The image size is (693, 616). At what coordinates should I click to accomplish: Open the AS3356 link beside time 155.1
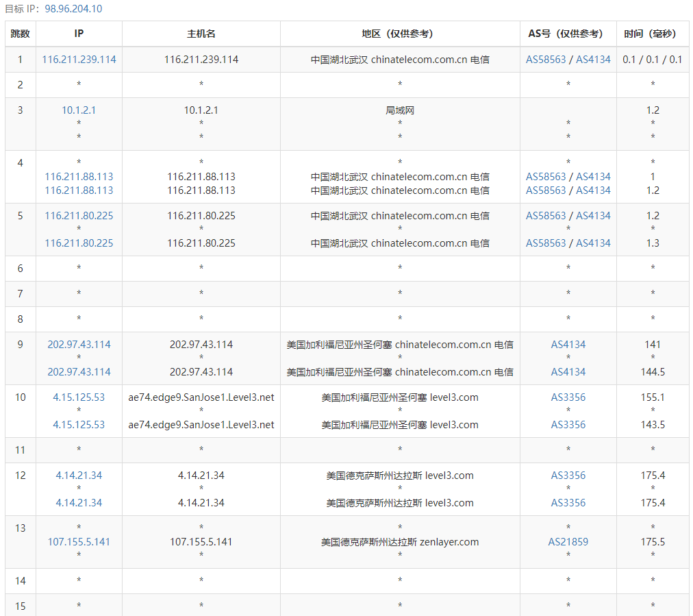[568, 397]
